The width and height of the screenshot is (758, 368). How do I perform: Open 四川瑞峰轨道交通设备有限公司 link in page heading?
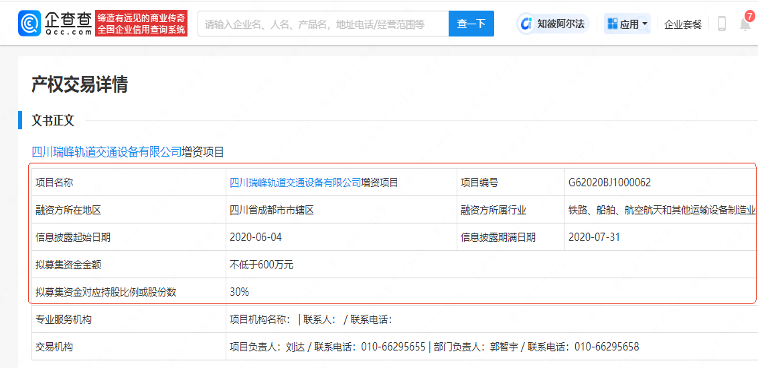point(106,152)
